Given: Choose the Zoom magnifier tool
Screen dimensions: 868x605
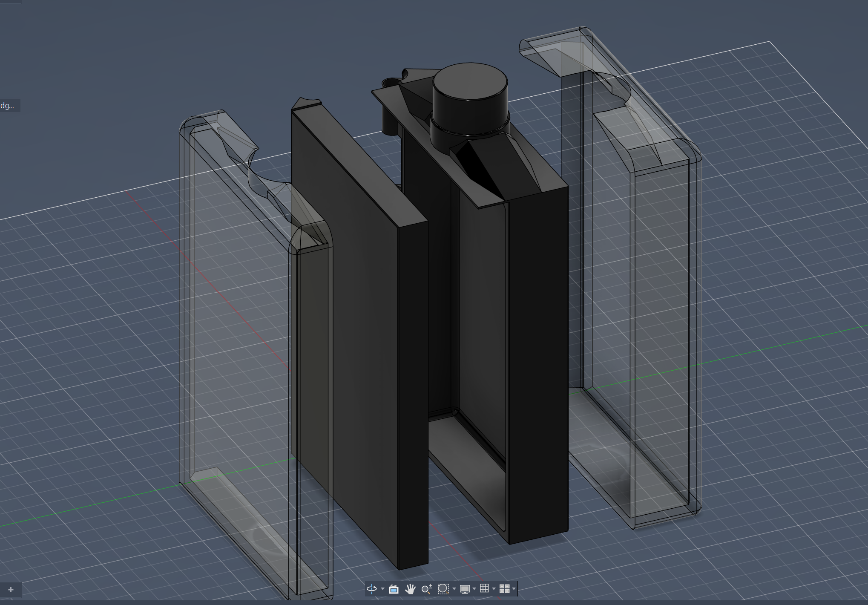Looking at the screenshot, I should (x=427, y=589).
